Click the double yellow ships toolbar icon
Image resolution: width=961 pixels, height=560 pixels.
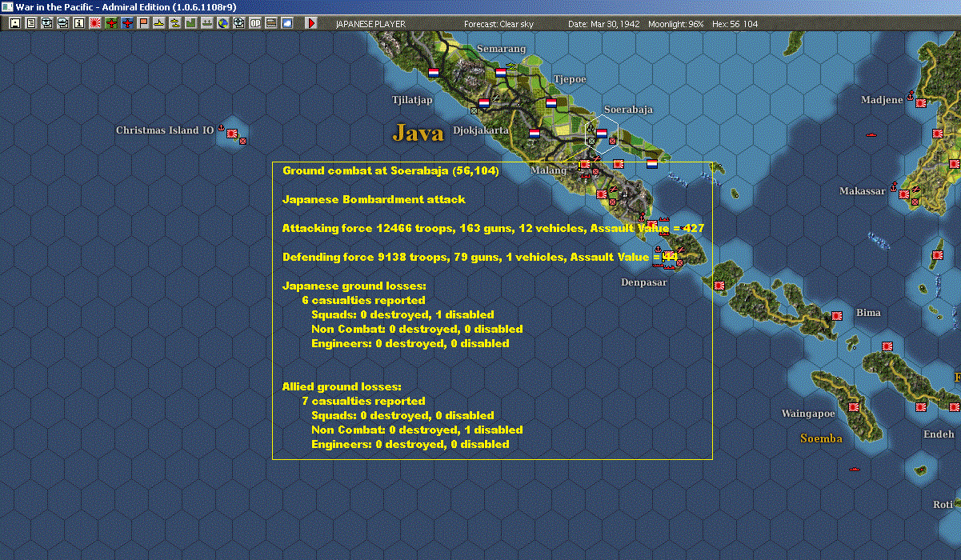175,23
